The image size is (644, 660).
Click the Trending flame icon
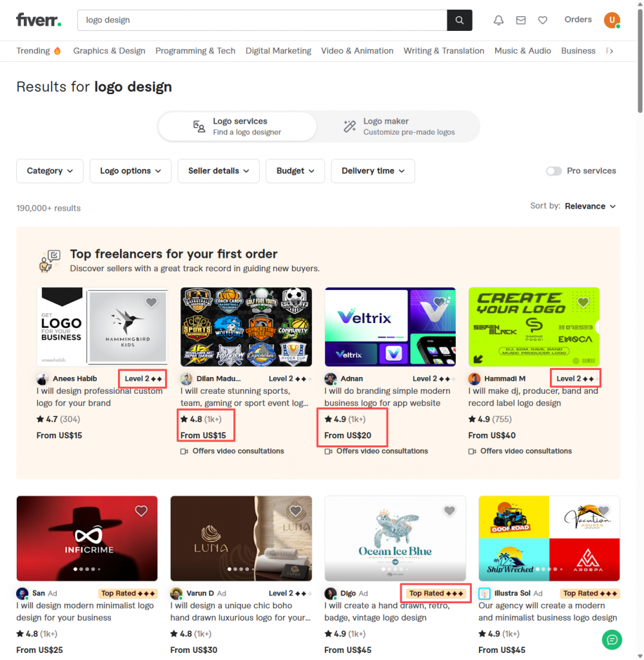[57, 51]
